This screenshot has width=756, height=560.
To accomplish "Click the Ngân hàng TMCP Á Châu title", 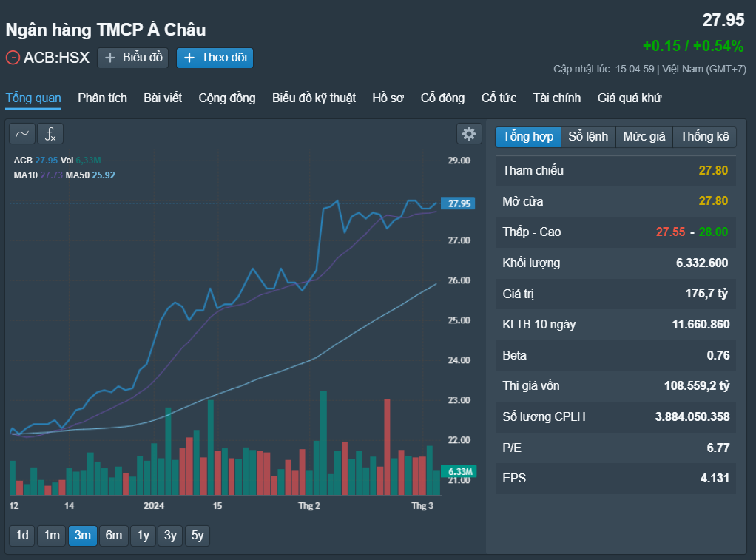I will (x=106, y=30).
